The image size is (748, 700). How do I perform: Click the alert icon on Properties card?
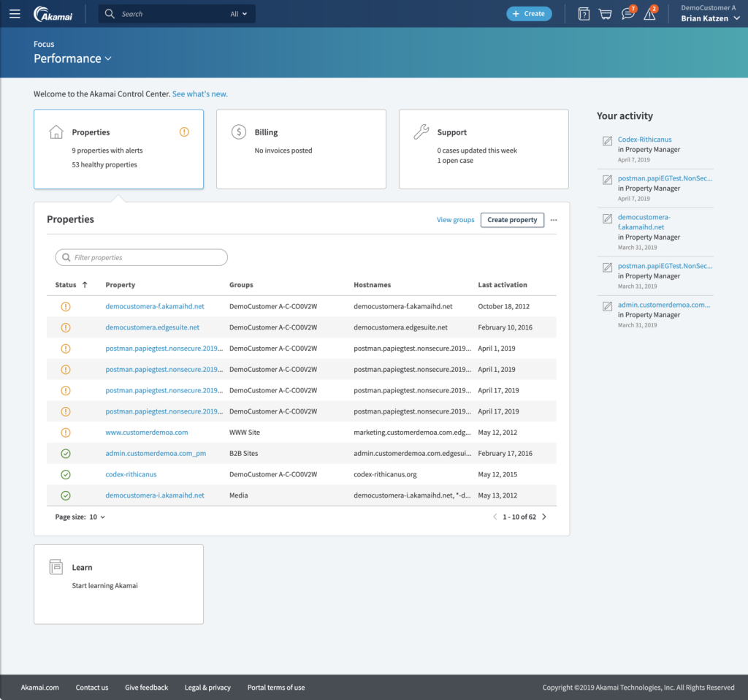pos(184,132)
